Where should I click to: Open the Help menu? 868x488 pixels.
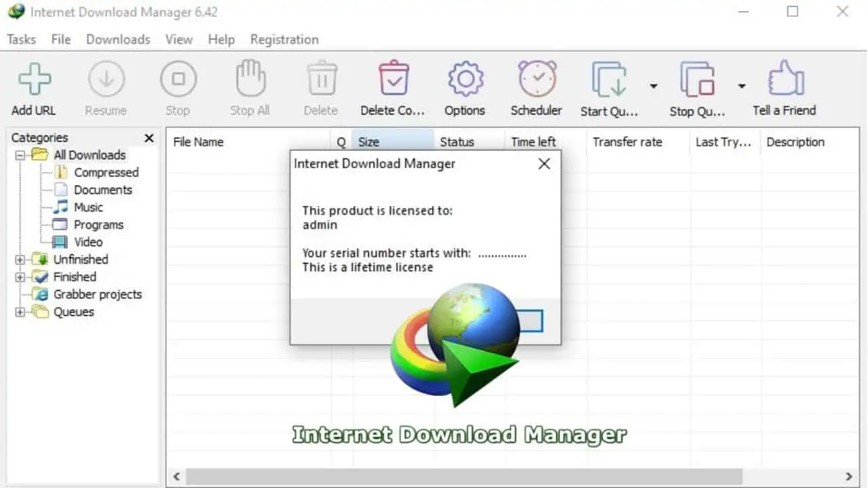(221, 39)
